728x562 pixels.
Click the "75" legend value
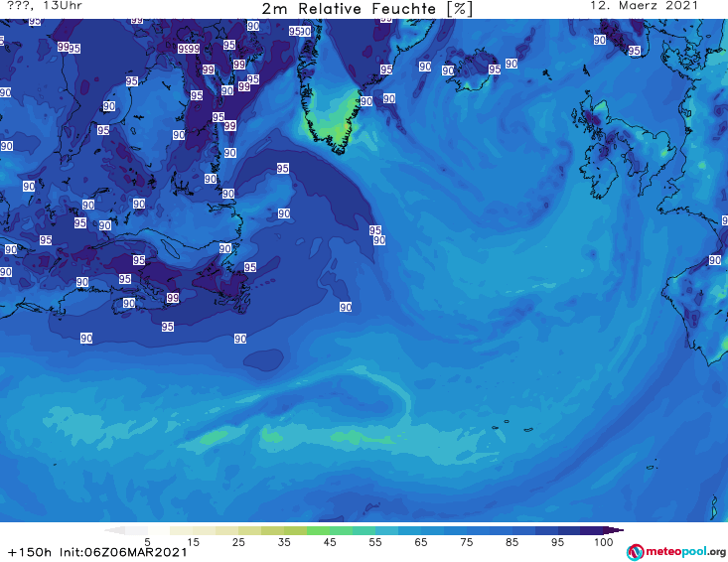click(x=466, y=541)
